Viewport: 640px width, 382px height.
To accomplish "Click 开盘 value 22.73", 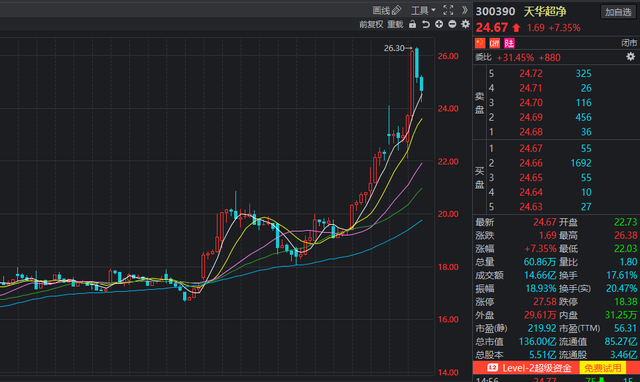I will tap(625, 222).
